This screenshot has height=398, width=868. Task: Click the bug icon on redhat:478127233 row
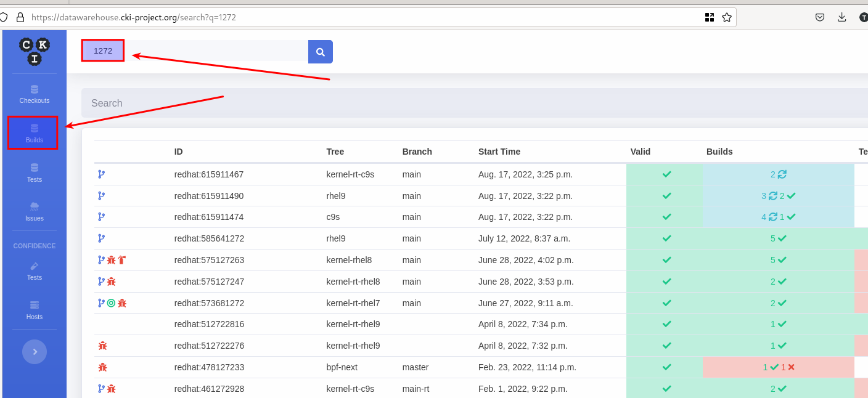(102, 367)
